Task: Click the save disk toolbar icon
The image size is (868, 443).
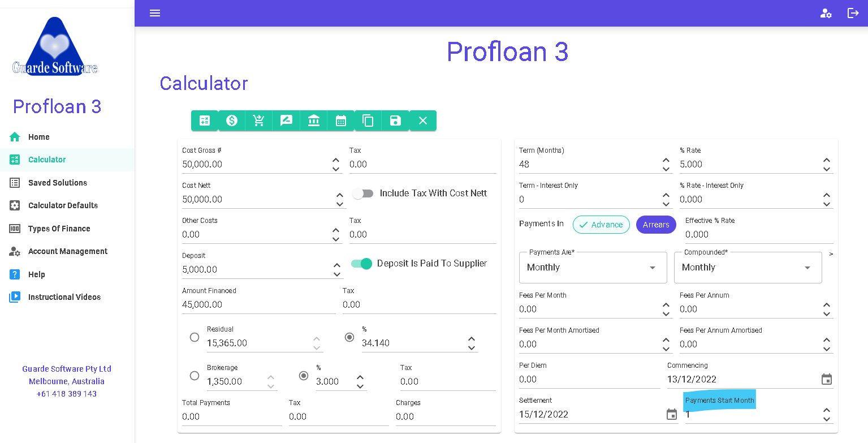Action: pyautogui.click(x=395, y=121)
